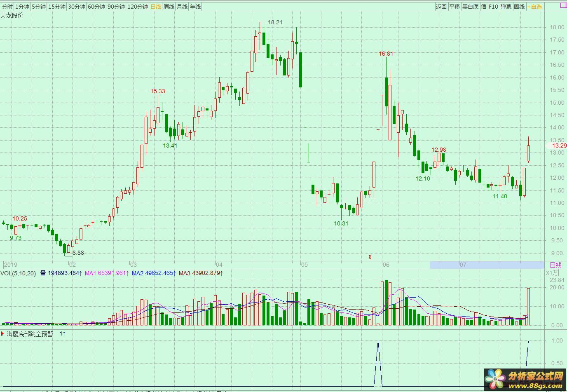Select the 1分钟 timeframe
Viewport: 567px width, 392px height.
pyautogui.click(x=22, y=7)
